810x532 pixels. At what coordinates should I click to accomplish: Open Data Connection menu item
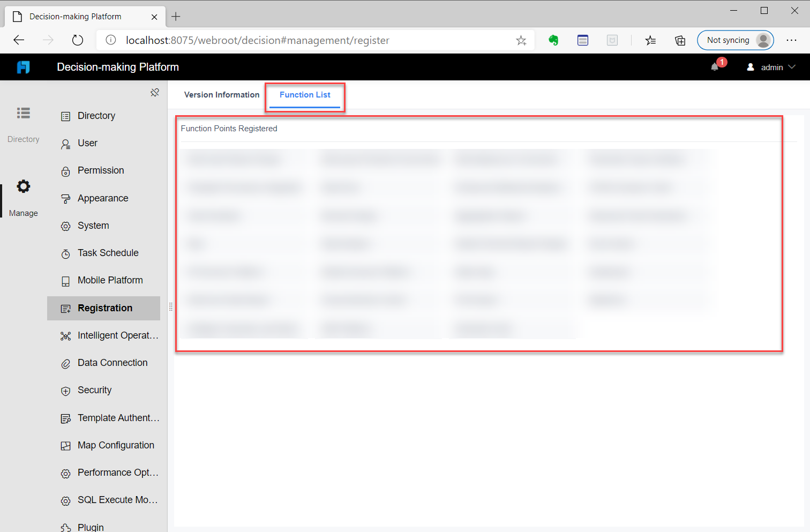(x=104, y=363)
